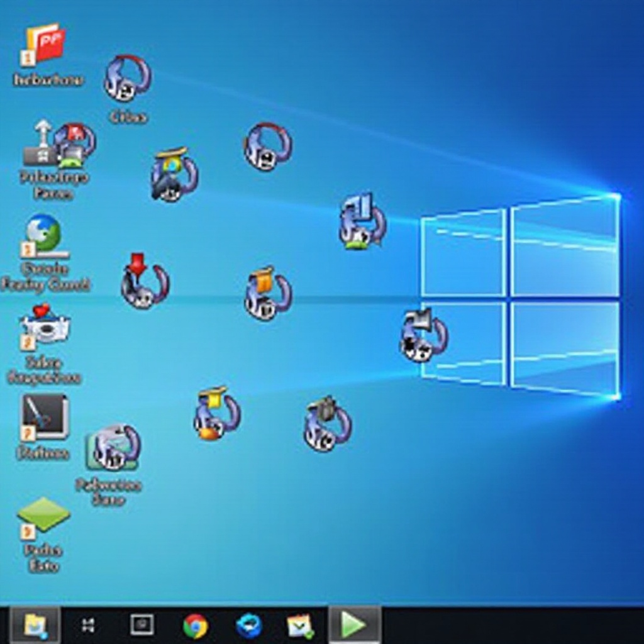
Task: Select the headphone icon with red down arrow
Action: (145, 281)
